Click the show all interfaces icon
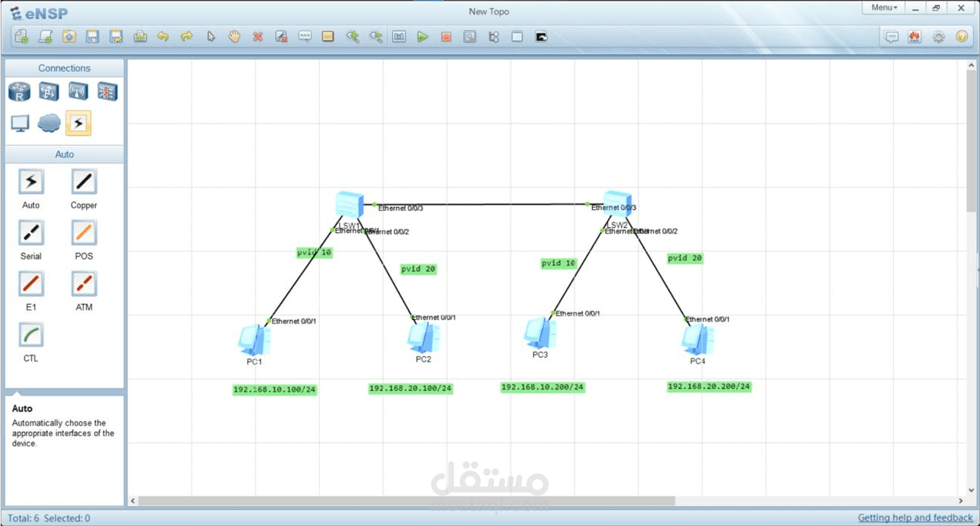This screenshot has width=980, height=526. (493, 37)
